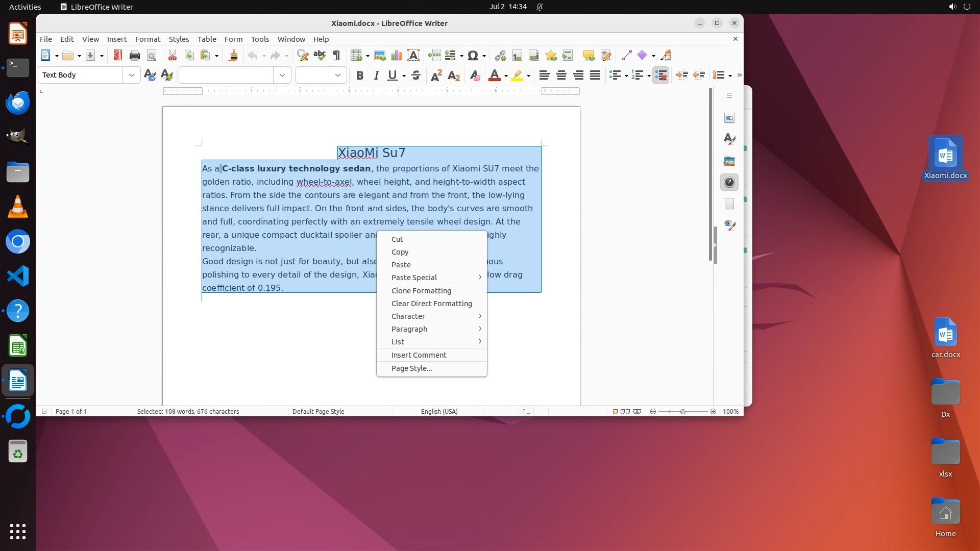
Task: Open the sidebar Gallery icon
Action: coord(729,161)
